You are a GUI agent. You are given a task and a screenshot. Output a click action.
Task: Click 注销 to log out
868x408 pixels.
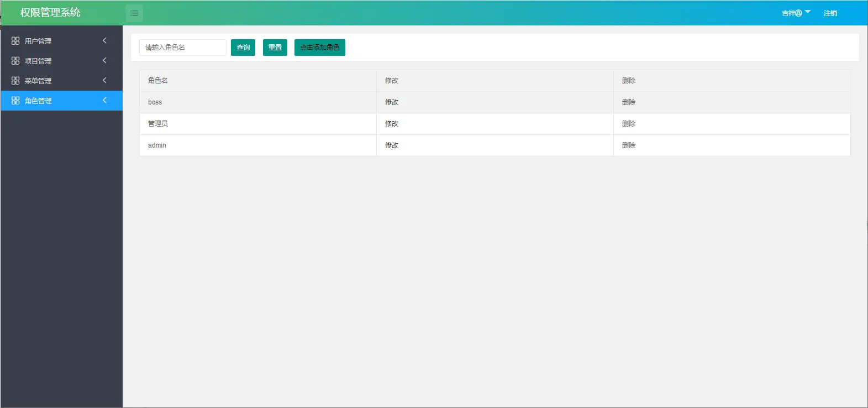830,13
